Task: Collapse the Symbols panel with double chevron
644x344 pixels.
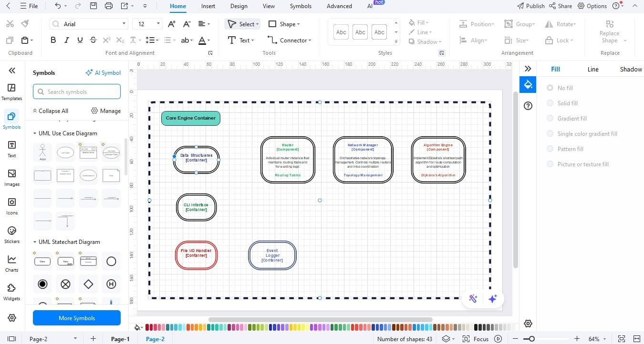Action: [x=12, y=71]
